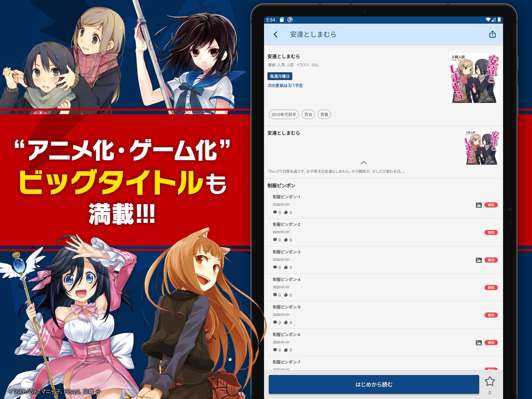Tap the next update notice 次の更新は3/1予定
Screen dimensions: 532x399
(285, 86)
